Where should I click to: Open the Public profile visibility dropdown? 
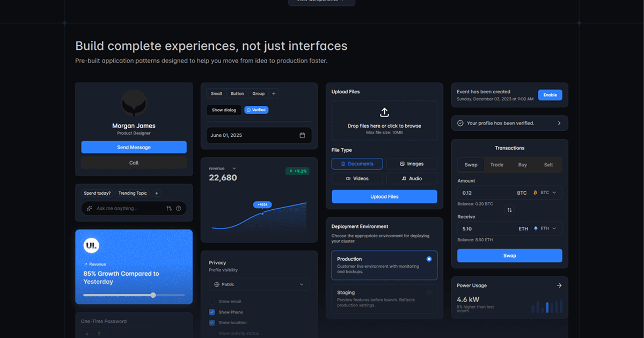[x=259, y=284]
